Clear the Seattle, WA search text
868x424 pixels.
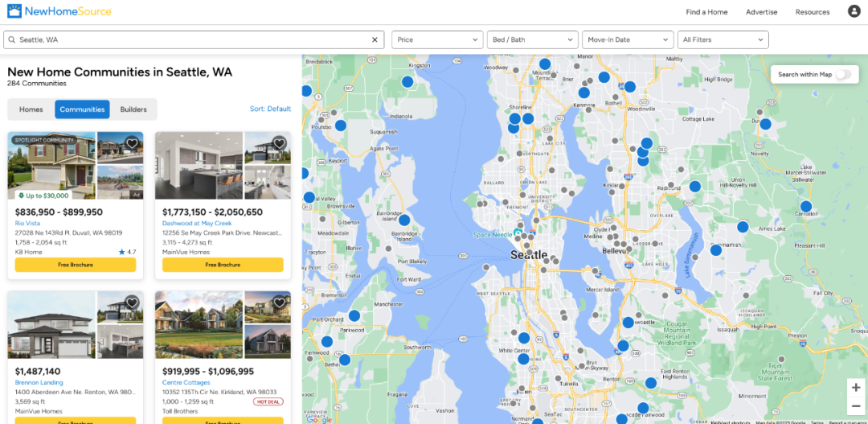click(375, 39)
